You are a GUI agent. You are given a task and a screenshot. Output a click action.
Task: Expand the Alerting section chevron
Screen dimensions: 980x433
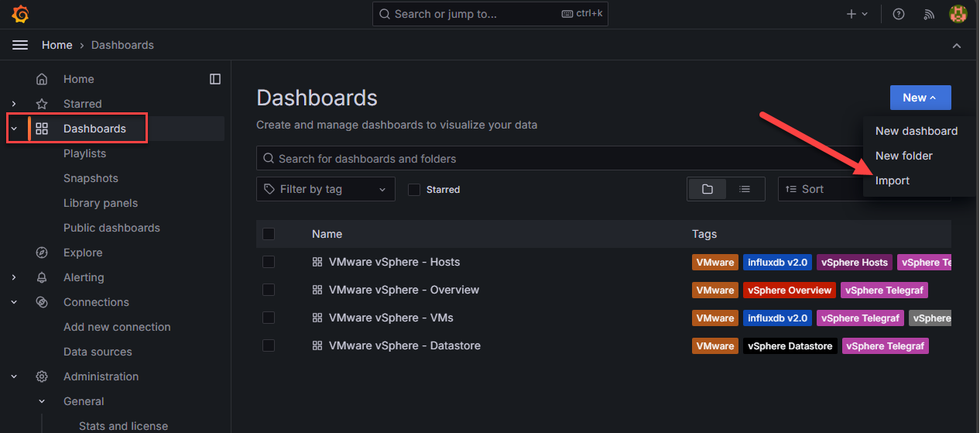[x=14, y=277]
